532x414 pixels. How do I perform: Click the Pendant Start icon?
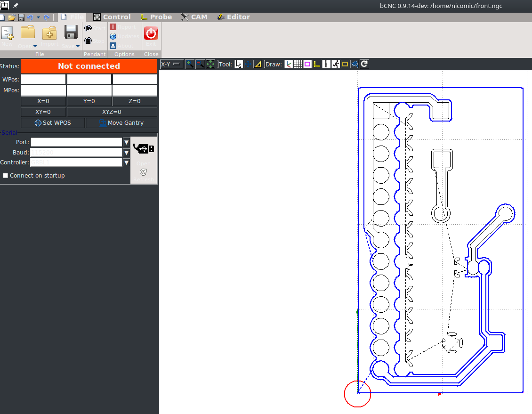pos(89,28)
